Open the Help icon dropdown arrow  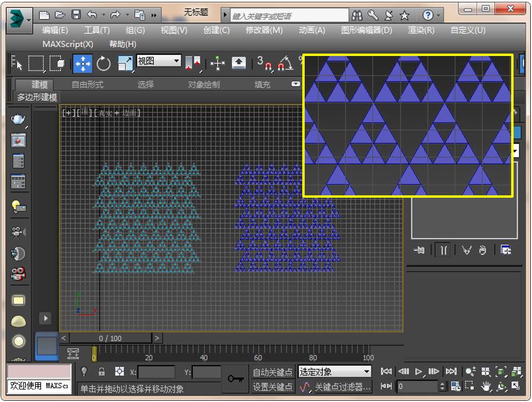coord(439,15)
